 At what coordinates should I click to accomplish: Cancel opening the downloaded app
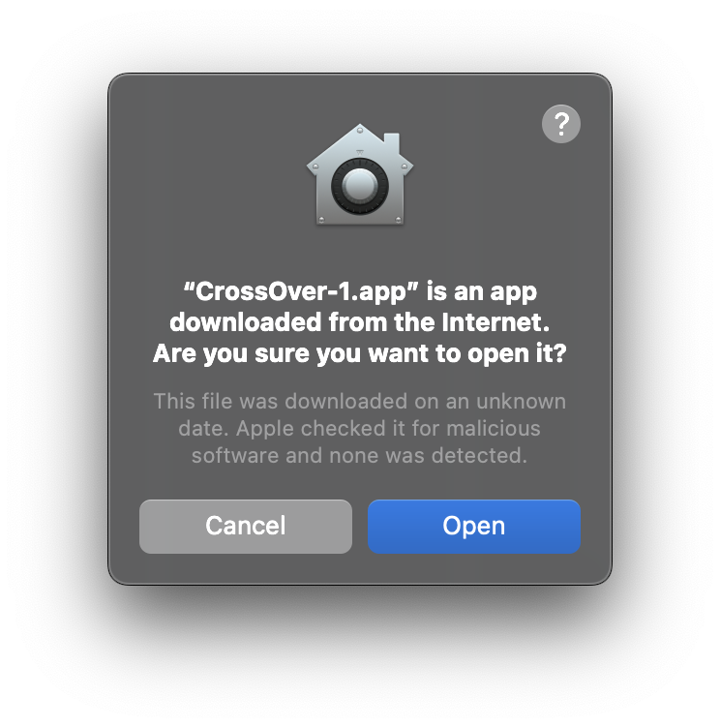pyautogui.click(x=246, y=526)
